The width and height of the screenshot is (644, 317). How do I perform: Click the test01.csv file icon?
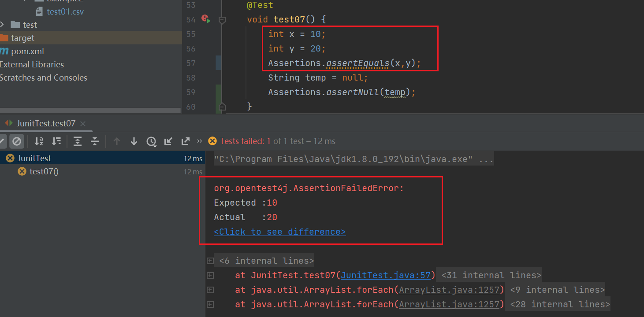(x=39, y=11)
